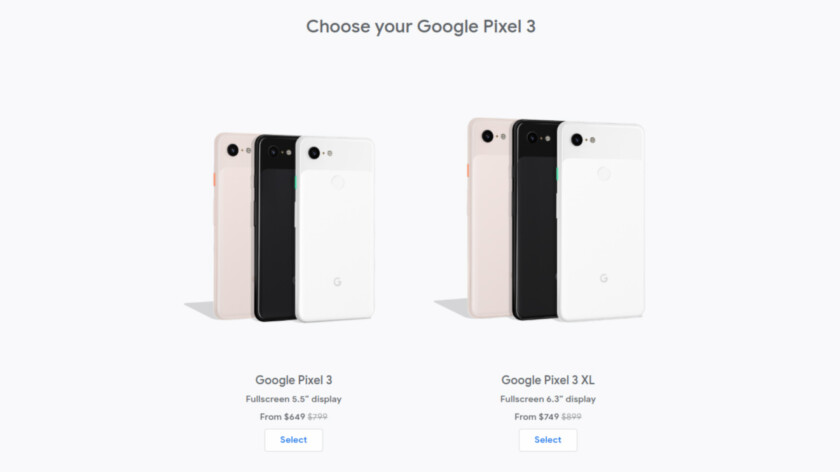Click the camera lens on white Pixel 3
Viewport: 840px width, 472px height.
pos(314,153)
